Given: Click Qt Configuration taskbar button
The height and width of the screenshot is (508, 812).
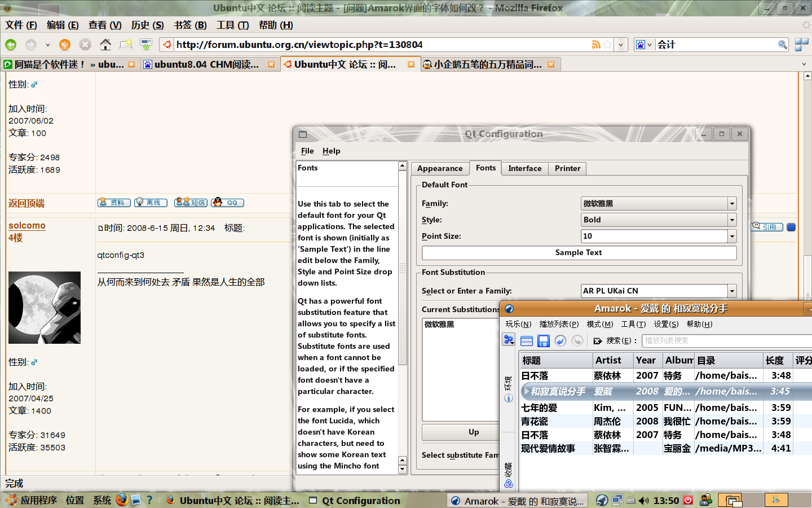Looking at the screenshot, I should (x=361, y=501).
